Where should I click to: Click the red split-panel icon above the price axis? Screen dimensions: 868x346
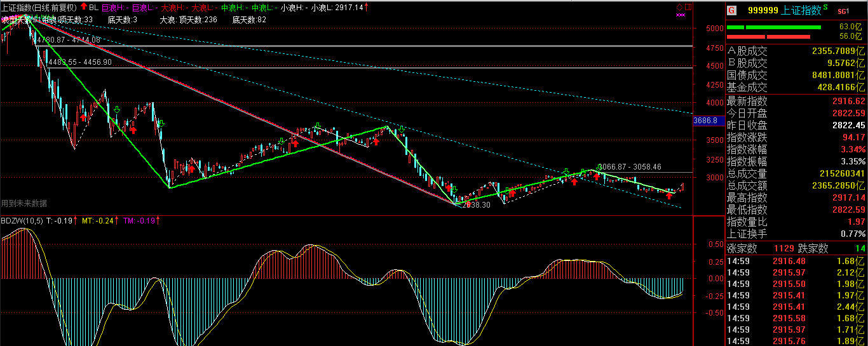(688, 8)
